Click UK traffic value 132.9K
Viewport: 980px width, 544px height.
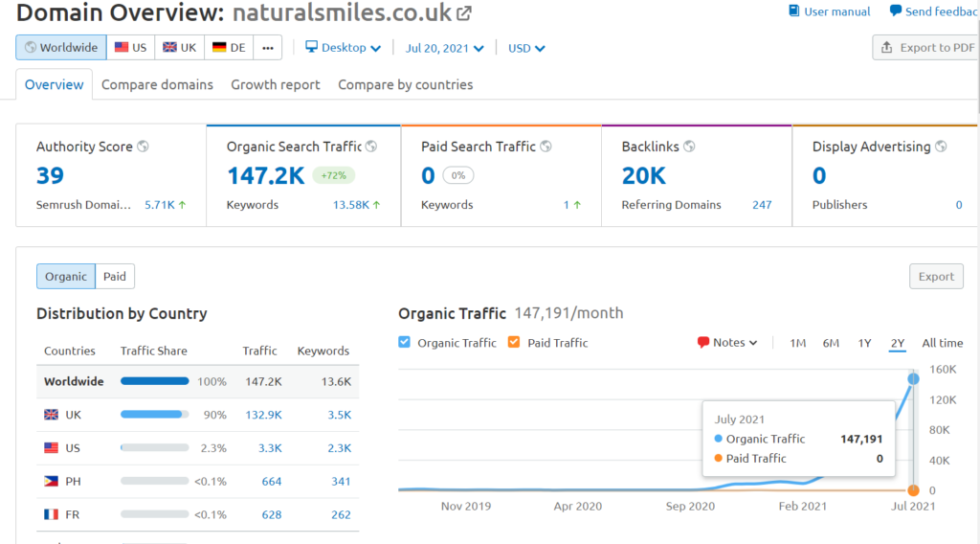coord(264,415)
